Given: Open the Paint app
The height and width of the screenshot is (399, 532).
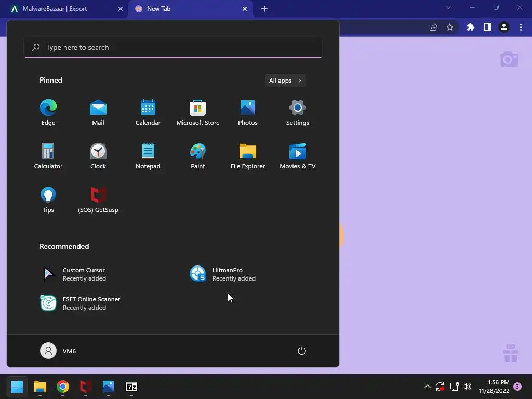Looking at the screenshot, I should pos(198,156).
